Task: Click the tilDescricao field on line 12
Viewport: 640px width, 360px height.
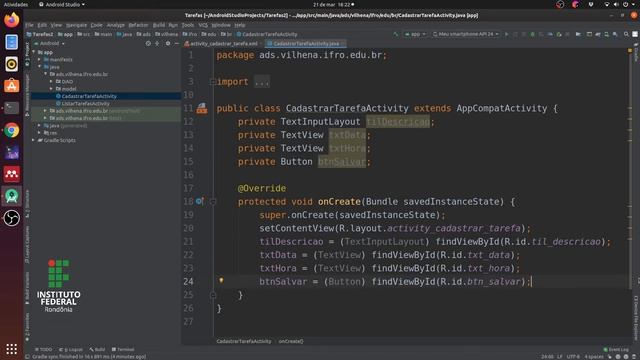Action: coord(398,122)
